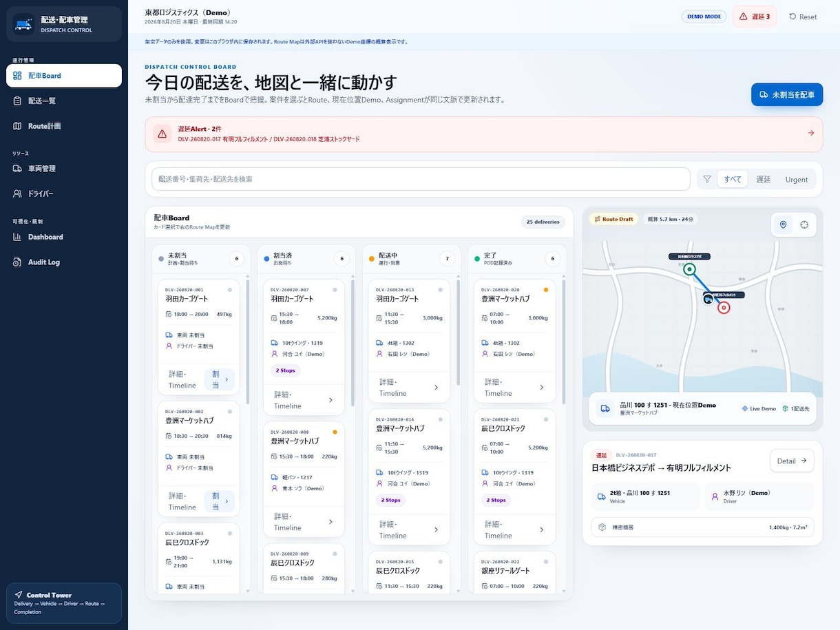Click the 精密機器 cargo box icon
The height and width of the screenshot is (630, 840).
[602, 527]
